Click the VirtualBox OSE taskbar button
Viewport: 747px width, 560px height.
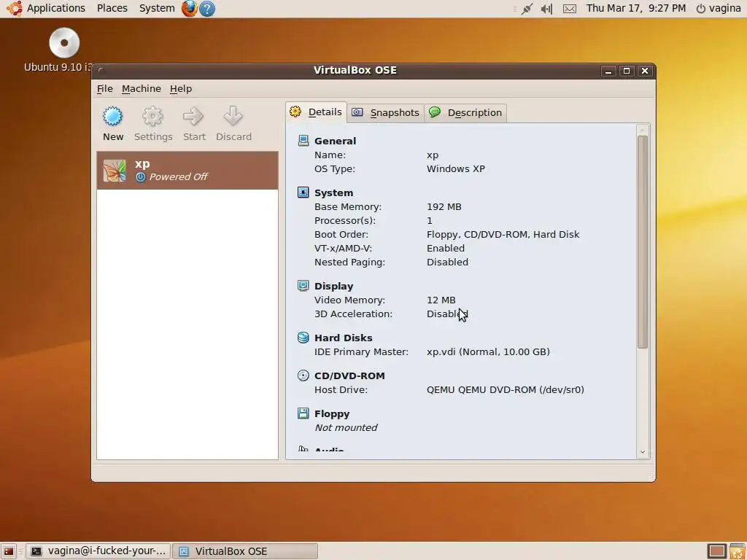(245, 551)
